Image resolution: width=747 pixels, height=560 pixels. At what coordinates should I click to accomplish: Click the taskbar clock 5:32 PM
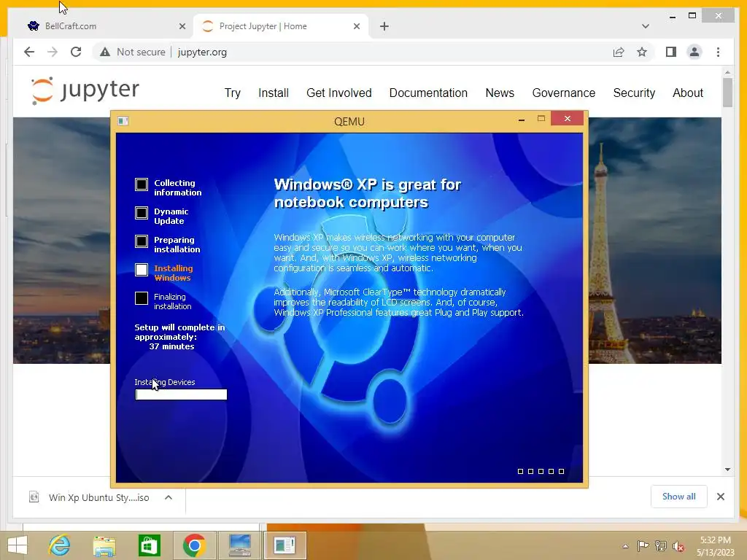(x=715, y=540)
